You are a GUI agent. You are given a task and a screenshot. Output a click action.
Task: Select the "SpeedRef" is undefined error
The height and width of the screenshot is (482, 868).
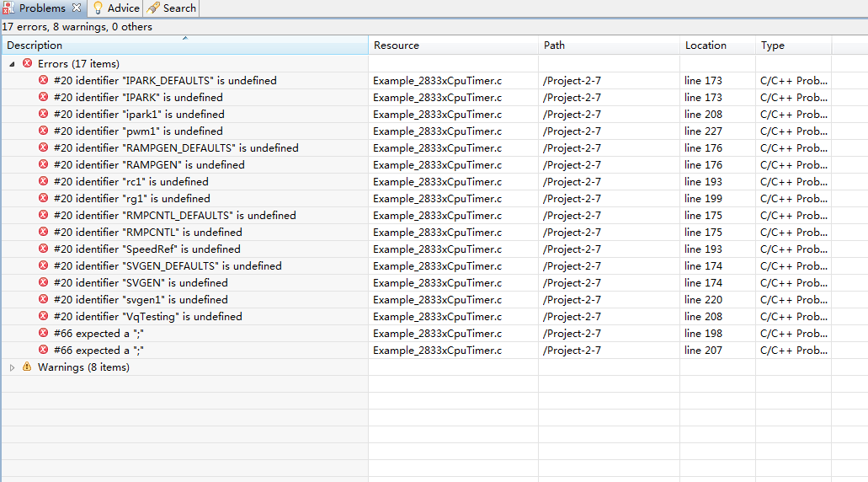pos(146,249)
